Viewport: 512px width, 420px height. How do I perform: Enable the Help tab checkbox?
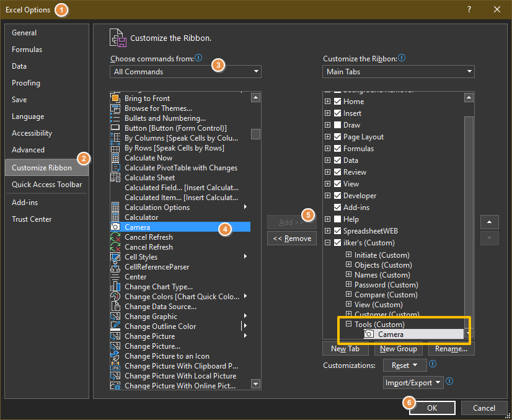pyautogui.click(x=338, y=219)
